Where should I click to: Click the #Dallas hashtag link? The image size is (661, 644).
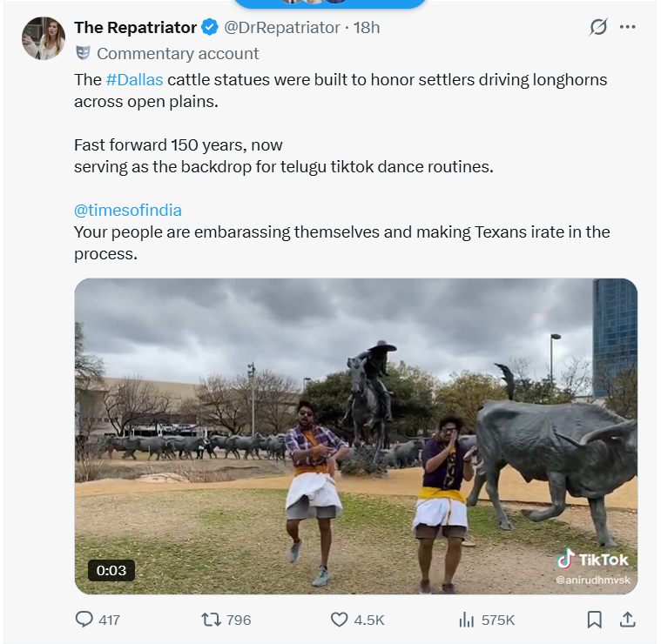[x=134, y=79]
